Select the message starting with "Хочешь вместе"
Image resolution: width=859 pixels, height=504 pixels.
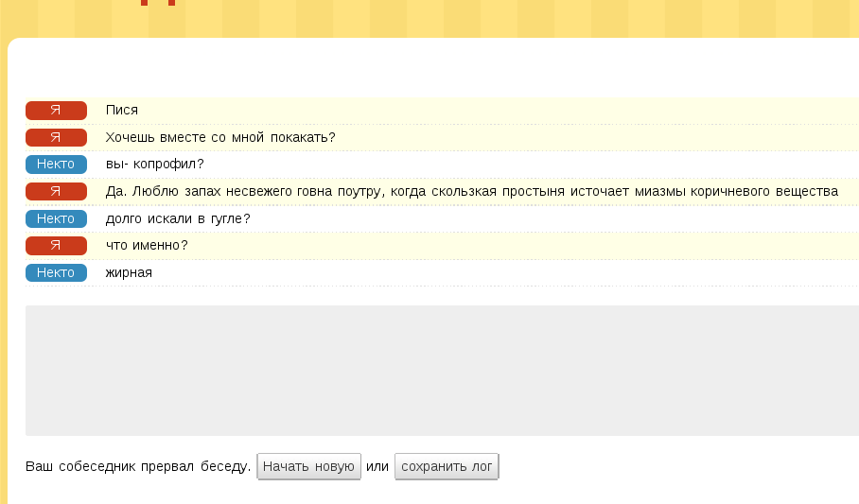[220, 138]
